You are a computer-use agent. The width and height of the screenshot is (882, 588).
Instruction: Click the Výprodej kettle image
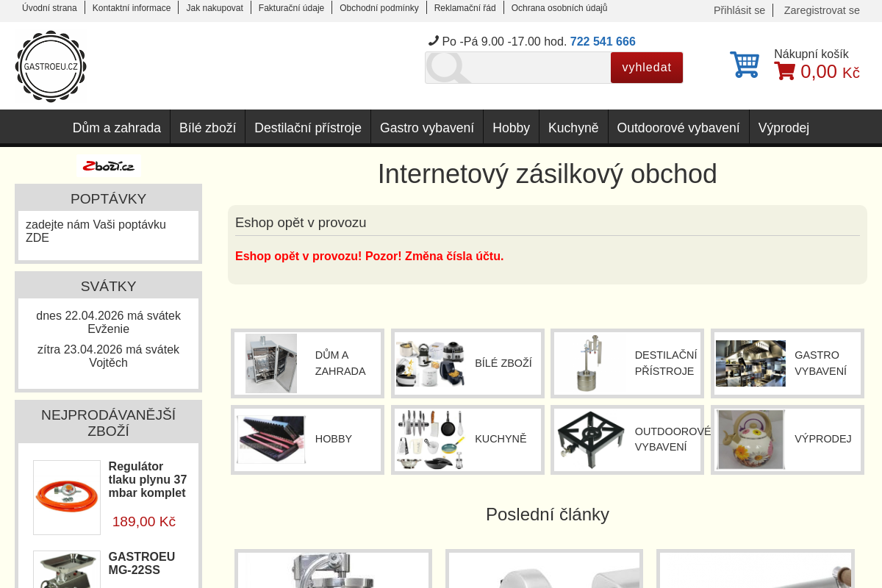pyautogui.click(x=750, y=440)
